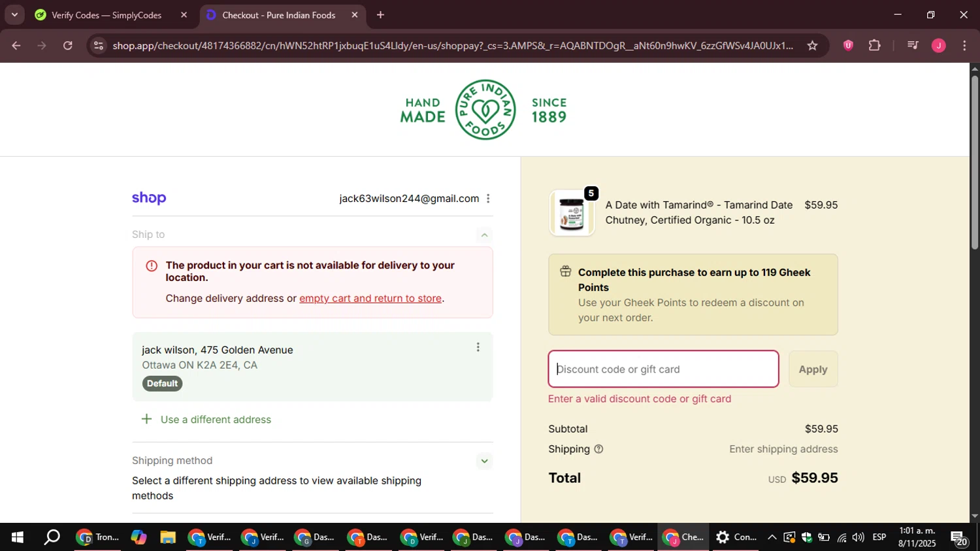This screenshot has width=980, height=551.
Task: Open the media control icon in toolbar
Action: point(913,46)
